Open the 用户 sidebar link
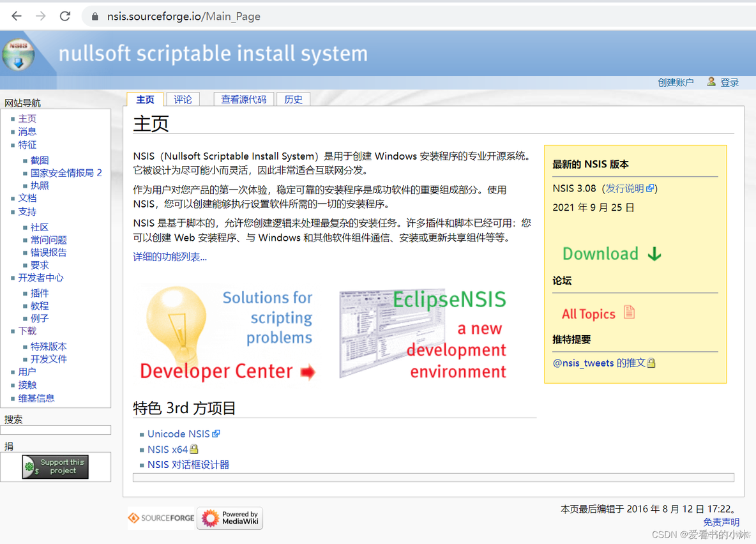The height and width of the screenshot is (544, 756). (x=27, y=372)
